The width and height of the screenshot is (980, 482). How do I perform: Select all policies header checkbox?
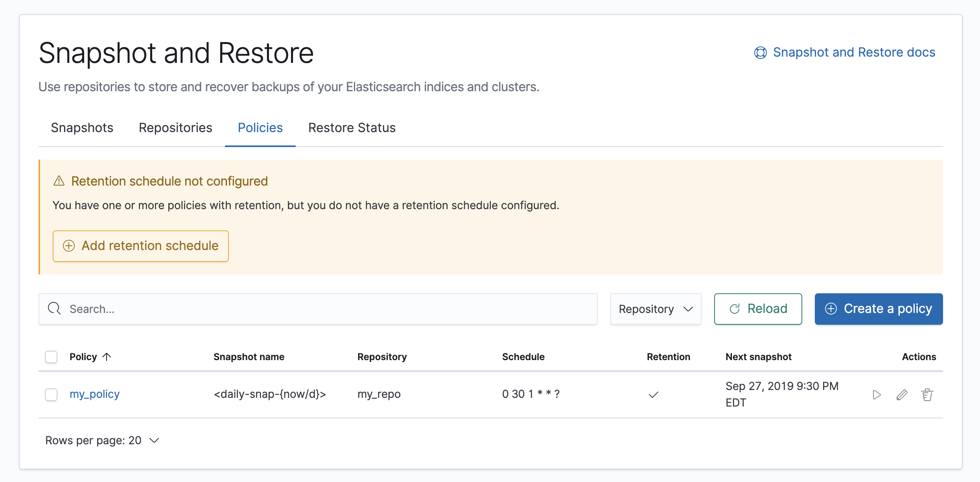click(51, 357)
